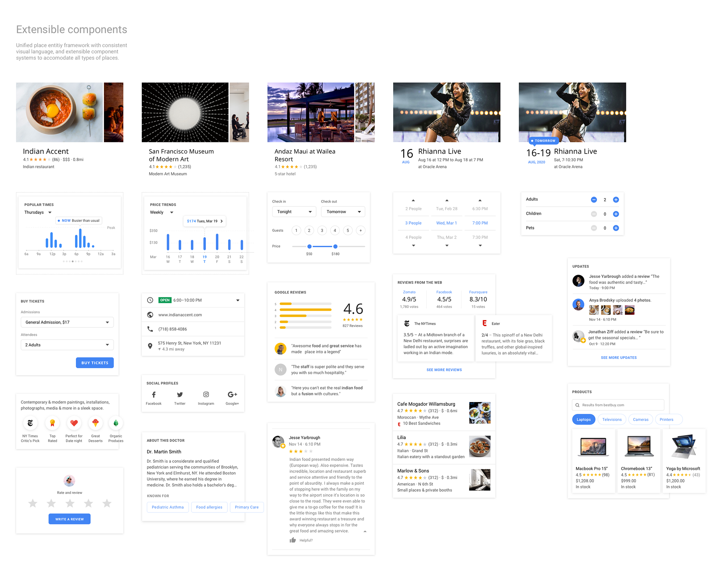728x580 pixels.
Task: Open the Foursquare reviews link
Action: [478, 292]
